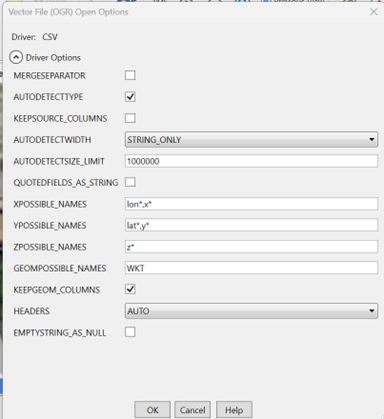384x419 pixels.
Task: Click the 'XPOSSIBLE_NAMES' label
Action: pyautogui.click(x=50, y=204)
